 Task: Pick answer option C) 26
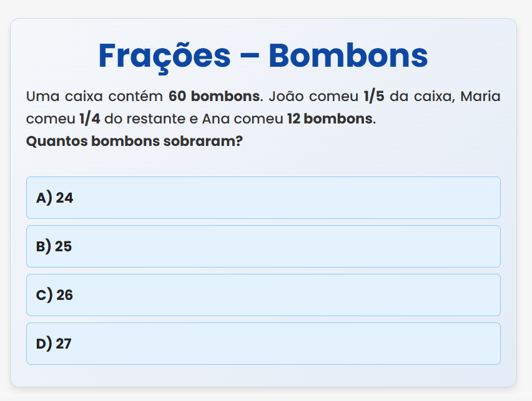pos(263,295)
